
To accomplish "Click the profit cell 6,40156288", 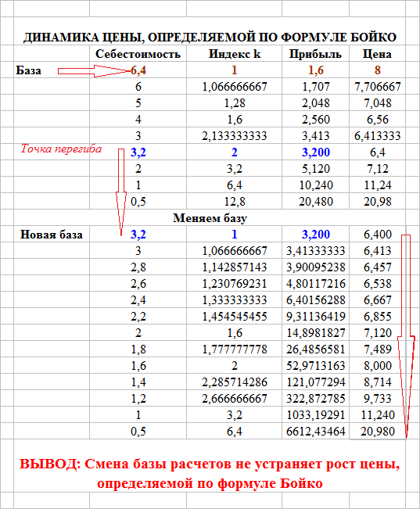I will [315, 299].
